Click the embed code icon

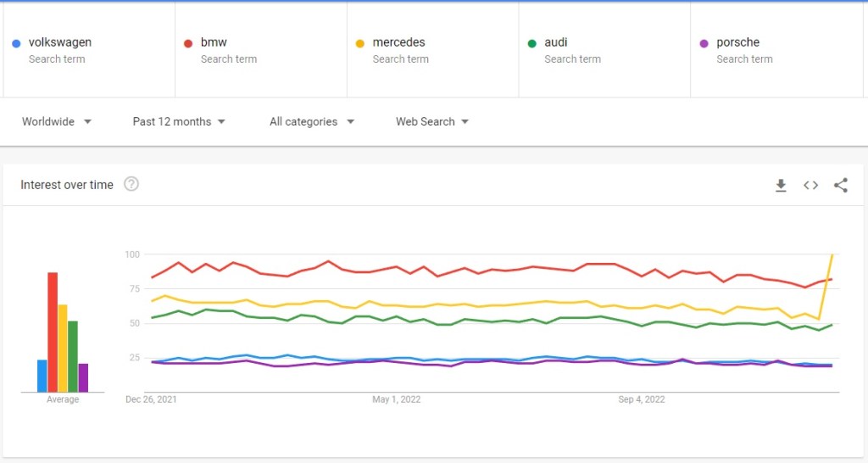(810, 186)
